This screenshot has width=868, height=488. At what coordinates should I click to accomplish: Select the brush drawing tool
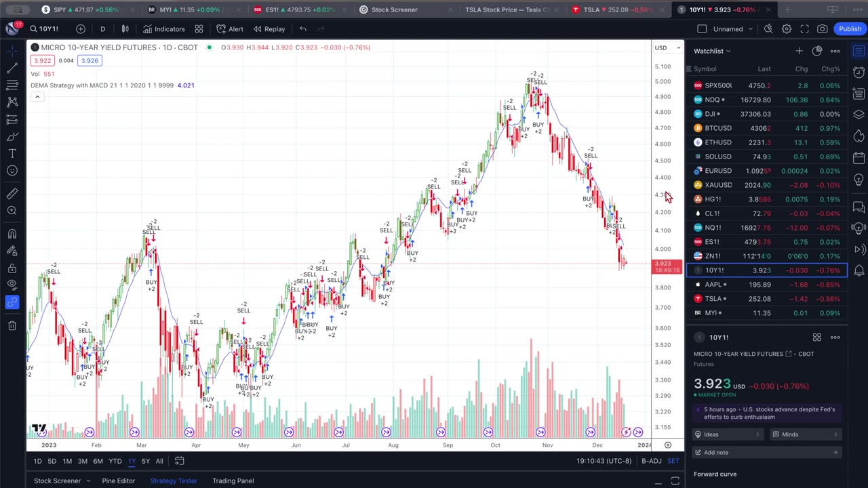point(12,136)
